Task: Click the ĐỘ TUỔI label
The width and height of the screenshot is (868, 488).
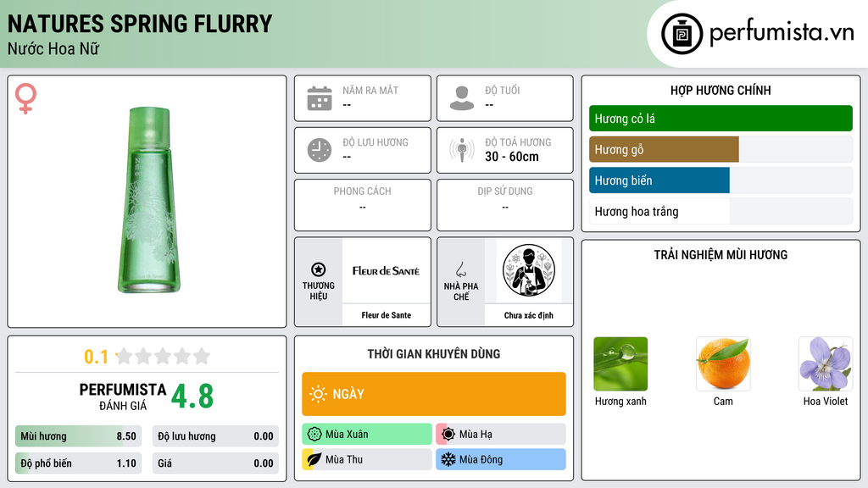Action: tap(503, 90)
